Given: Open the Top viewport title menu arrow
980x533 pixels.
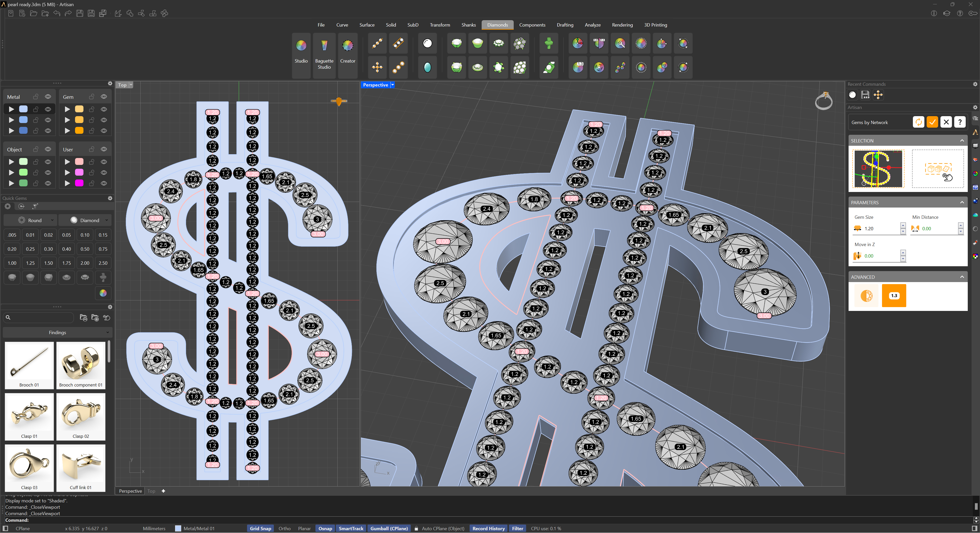Looking at the screenshot, I should pyautogui.click(x=131, y=85).
